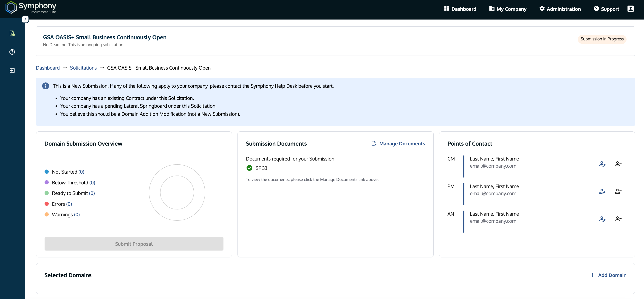Remove the CM point of contact
Viewport: 644px width, 299px height.
618,164
